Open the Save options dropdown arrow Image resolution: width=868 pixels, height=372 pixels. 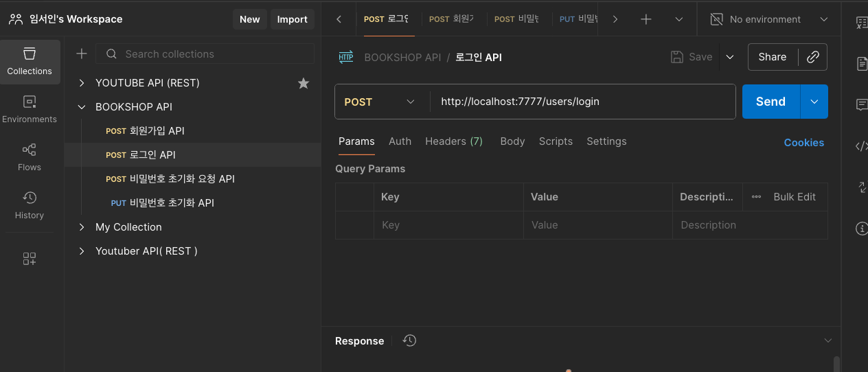pos(730,57)
